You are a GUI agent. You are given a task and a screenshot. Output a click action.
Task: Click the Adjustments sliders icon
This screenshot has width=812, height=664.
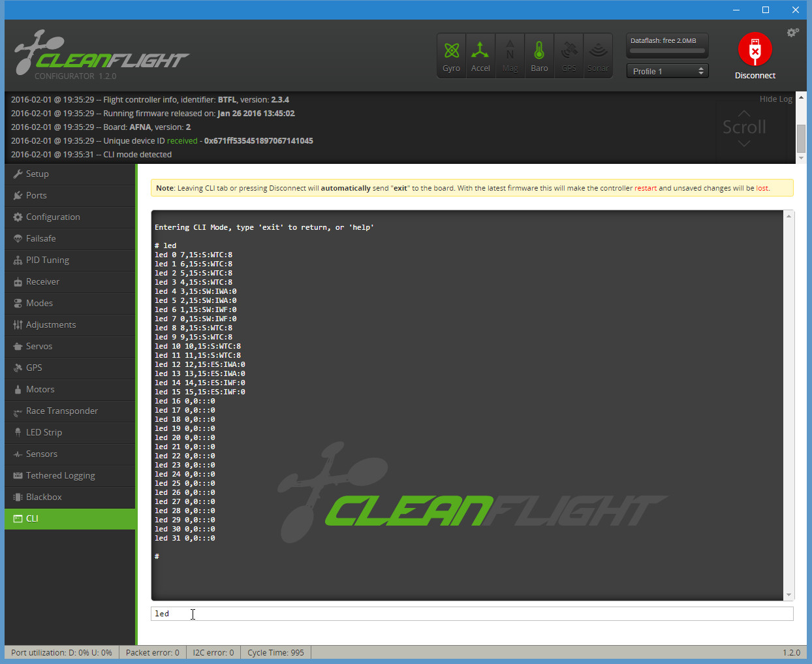click(x=18, y=325)
